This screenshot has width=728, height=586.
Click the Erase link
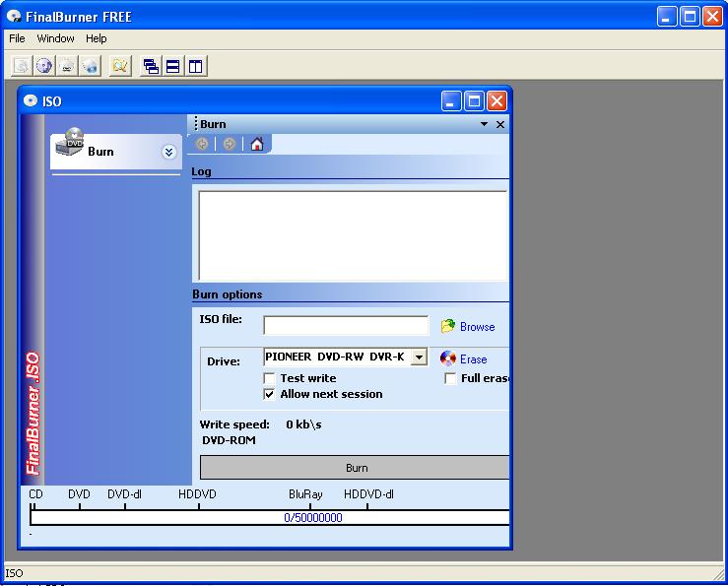tap(474, 359)
